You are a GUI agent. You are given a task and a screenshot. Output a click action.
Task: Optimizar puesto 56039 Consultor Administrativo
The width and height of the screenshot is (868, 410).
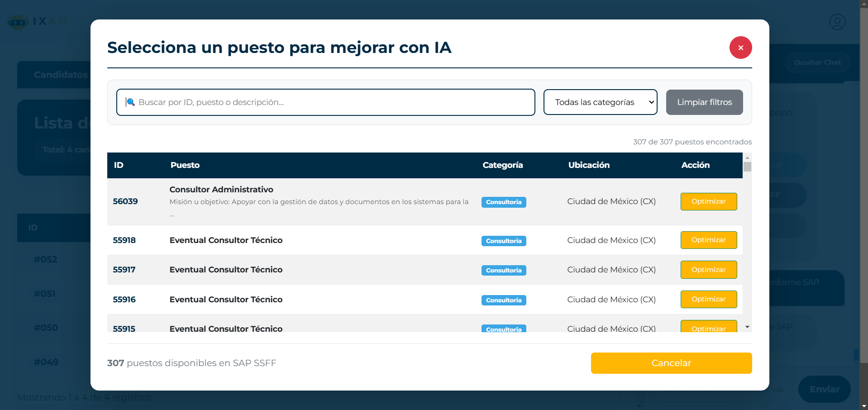[x=708, y=201]
